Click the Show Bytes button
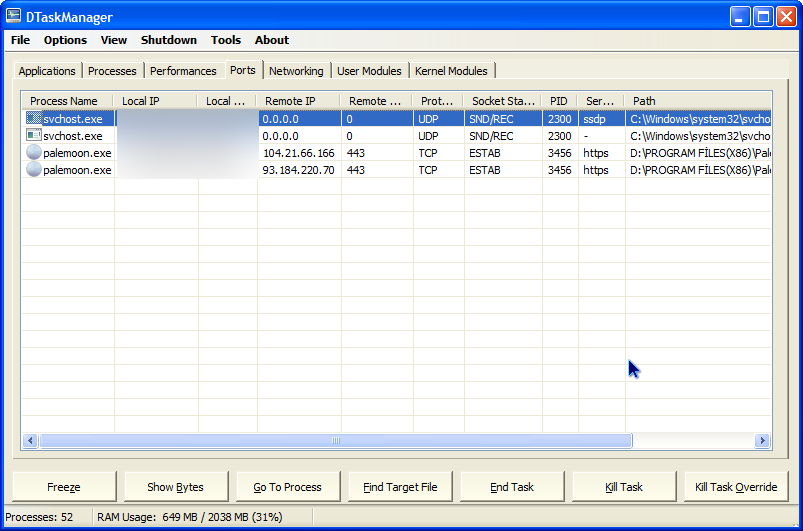The image size is (803, 531). pyautogui.click(x=176, y=487)
